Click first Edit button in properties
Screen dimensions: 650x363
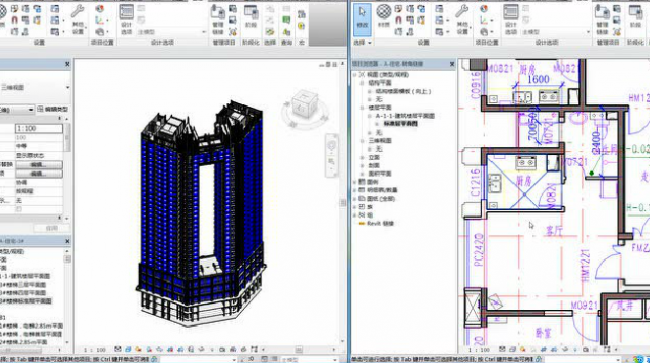[x=39, y=165]
